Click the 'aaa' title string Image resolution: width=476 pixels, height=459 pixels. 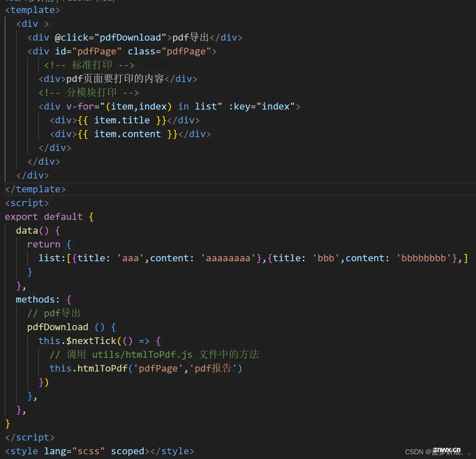(130, 258)
